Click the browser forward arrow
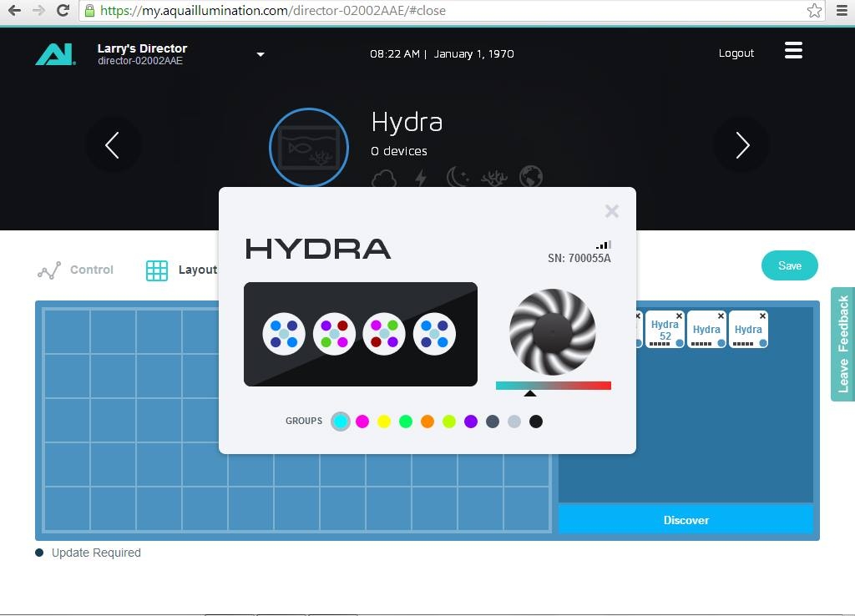This screenshot has width=855, height=616. tap(38, 10)
